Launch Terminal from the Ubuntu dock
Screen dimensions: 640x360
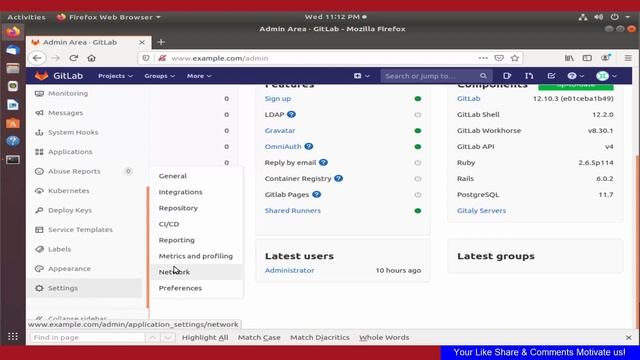coord(13,160)
